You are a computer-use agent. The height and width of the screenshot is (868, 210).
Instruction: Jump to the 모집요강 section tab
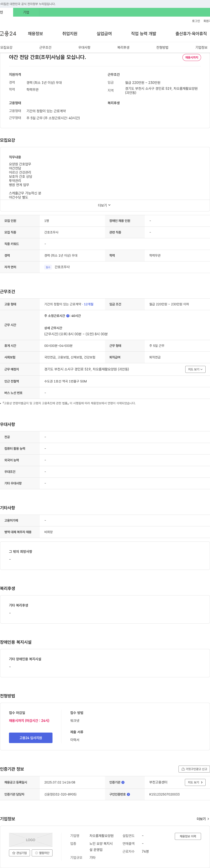pos(6,48)
